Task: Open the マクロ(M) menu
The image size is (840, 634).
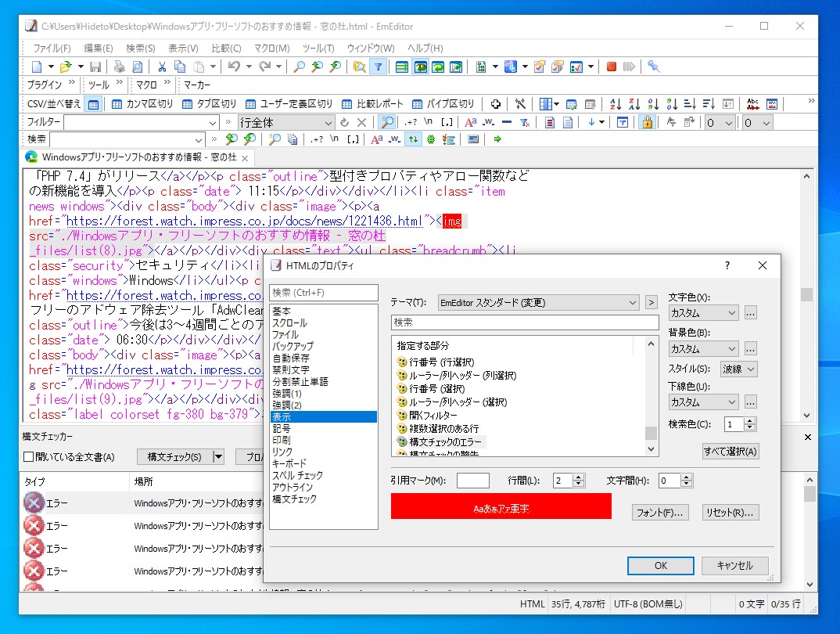Action: point(271,49)
